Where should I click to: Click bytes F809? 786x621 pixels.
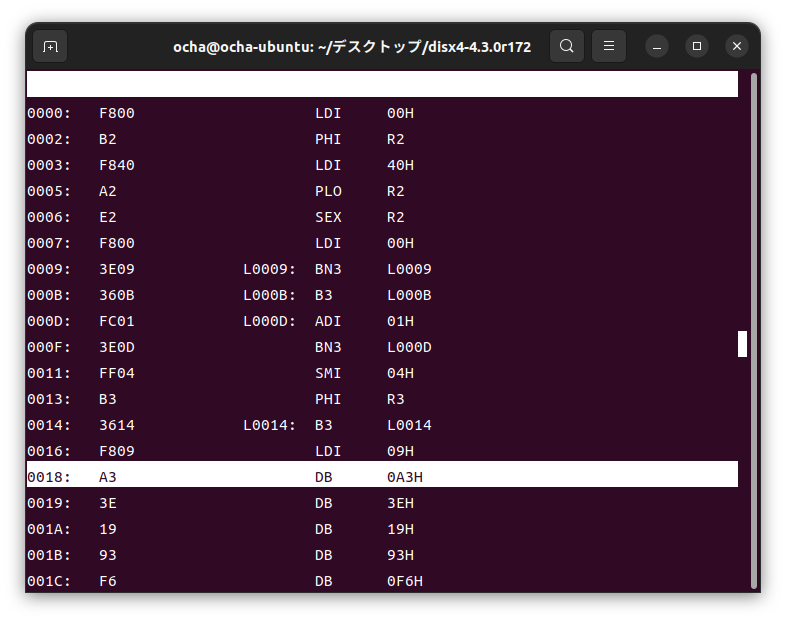point(117,452)
